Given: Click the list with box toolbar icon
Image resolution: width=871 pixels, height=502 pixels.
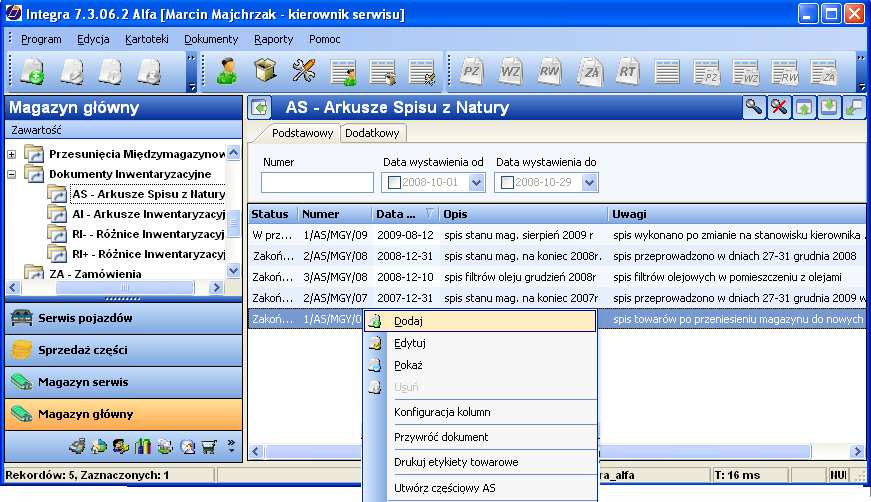Looking at the screenshot, I should 383,73.
